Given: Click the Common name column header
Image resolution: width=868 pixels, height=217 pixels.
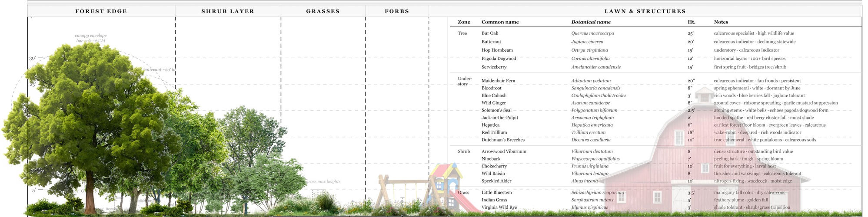Looking at the screenshot, I should pos(500,22).
